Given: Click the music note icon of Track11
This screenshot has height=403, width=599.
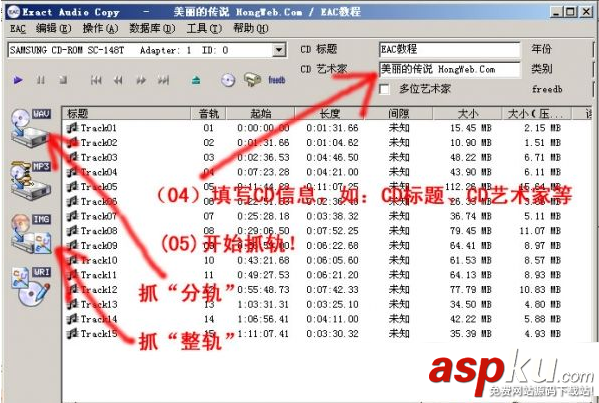Looking at the screenshot, I should (x=72, y=275).
